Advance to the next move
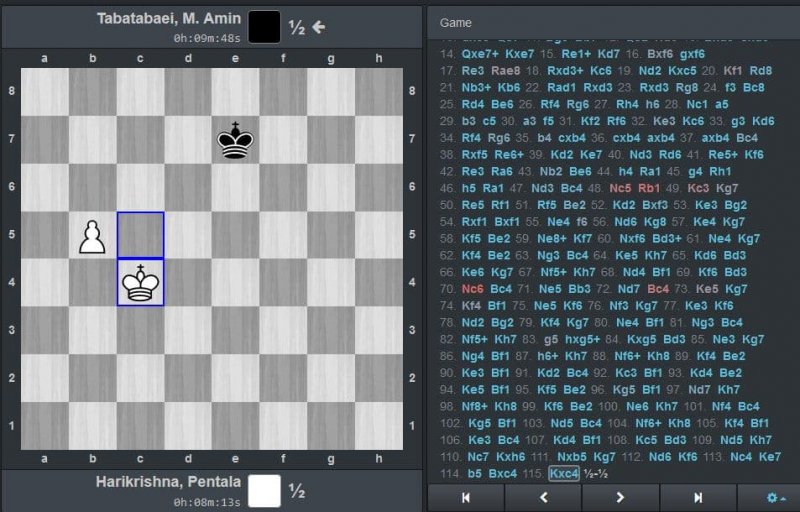 (620, 497)
